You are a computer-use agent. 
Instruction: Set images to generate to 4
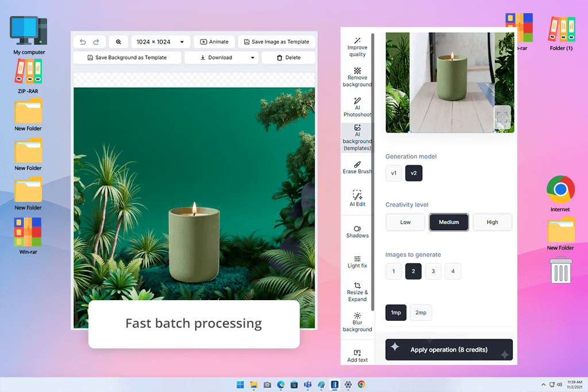click(x=453, y=271)
